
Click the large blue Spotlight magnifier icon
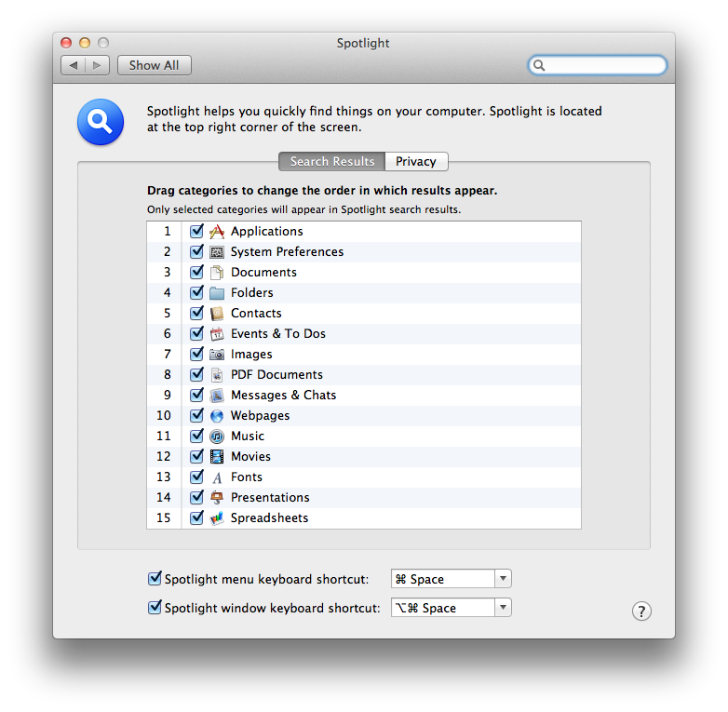coord(101,122)
